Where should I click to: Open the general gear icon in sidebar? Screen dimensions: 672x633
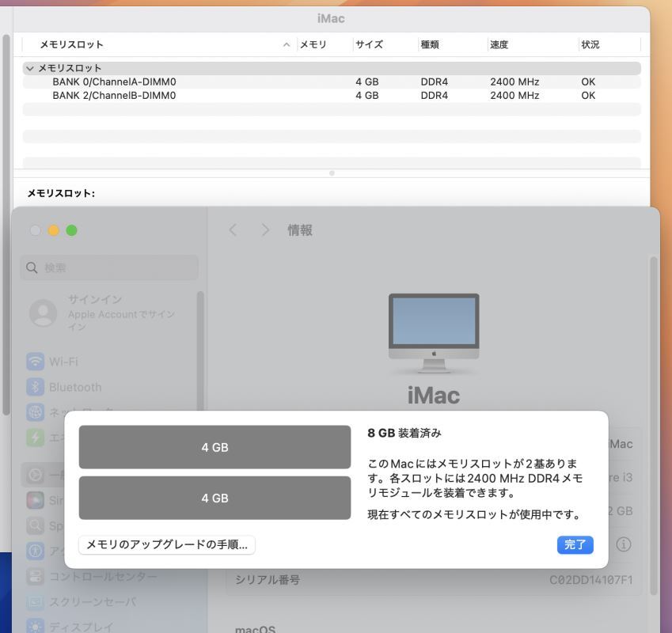[x=35, y=475]
